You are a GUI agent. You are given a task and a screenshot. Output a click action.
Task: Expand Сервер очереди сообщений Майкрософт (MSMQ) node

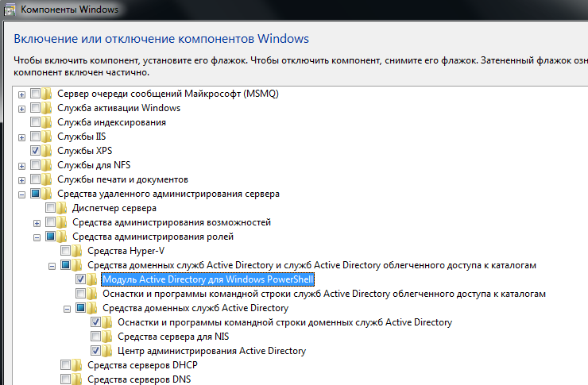click(21, 94)
